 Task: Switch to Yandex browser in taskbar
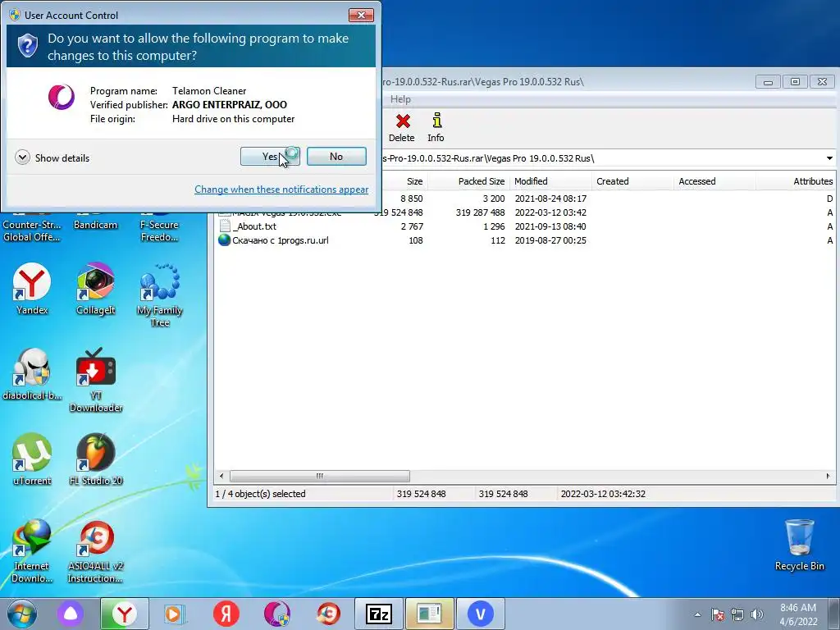pyautogui.click(x=125, y=614)
